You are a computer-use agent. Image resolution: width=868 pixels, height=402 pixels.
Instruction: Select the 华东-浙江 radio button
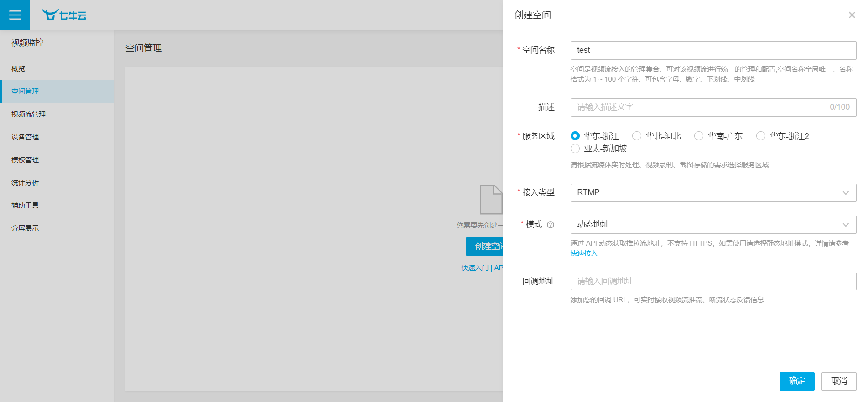pyautogui.click(x=575, y=136)
